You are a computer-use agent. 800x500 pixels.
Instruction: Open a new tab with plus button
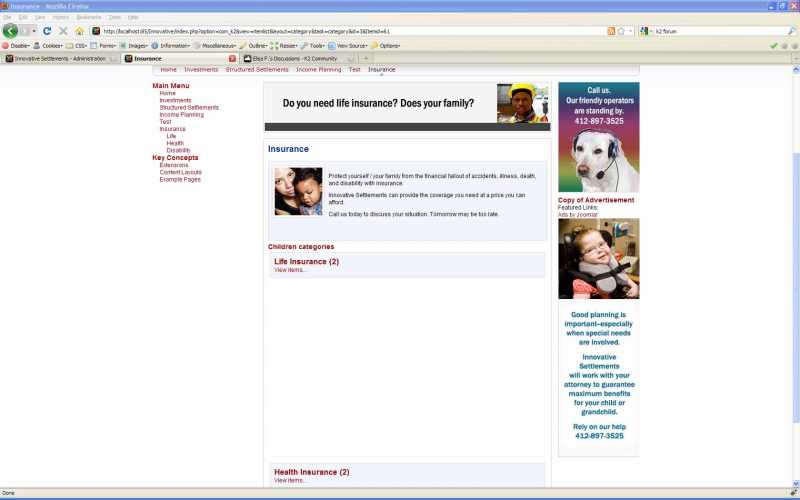365,59
